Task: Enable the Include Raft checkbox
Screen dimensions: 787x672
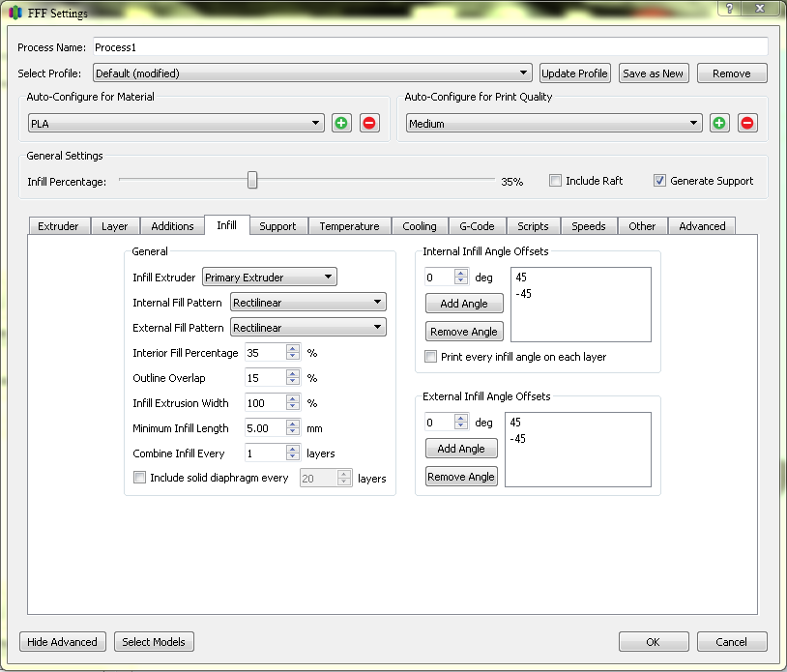Action: coord(555,181)
